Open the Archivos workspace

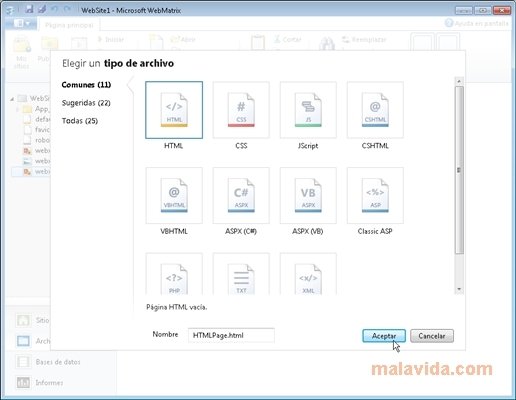[x=32, y=341]
